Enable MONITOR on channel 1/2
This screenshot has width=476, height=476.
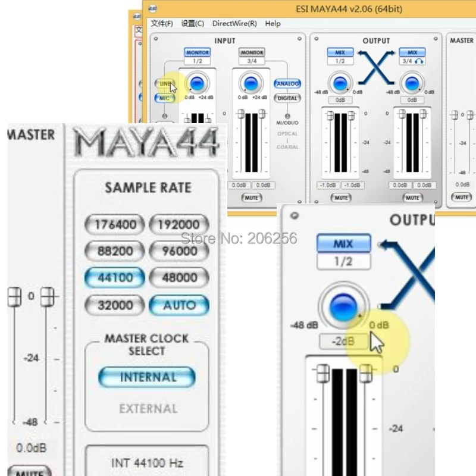197,52
